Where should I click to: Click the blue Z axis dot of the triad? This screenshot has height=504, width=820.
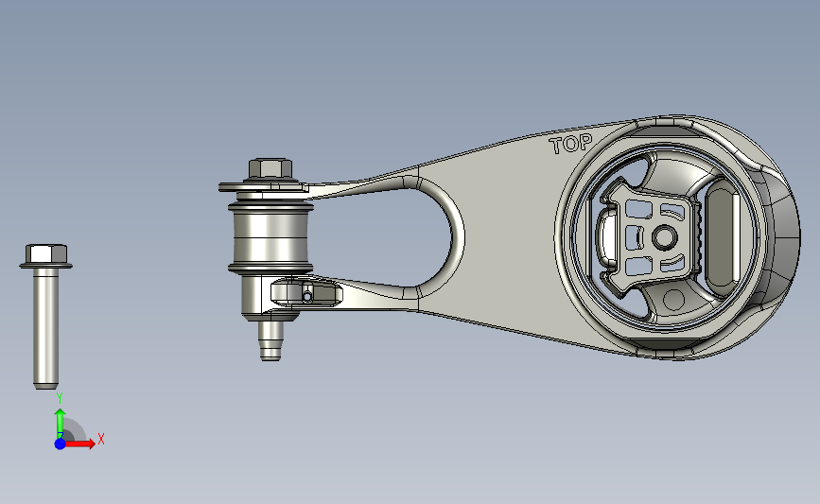(61, 443)
